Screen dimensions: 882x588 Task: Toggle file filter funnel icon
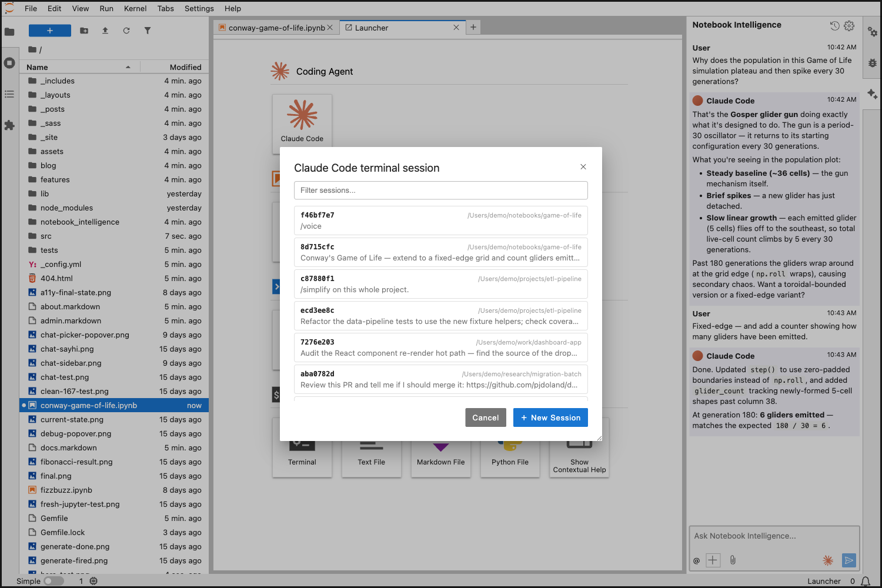pyautogui.click(x=148, y=31)
